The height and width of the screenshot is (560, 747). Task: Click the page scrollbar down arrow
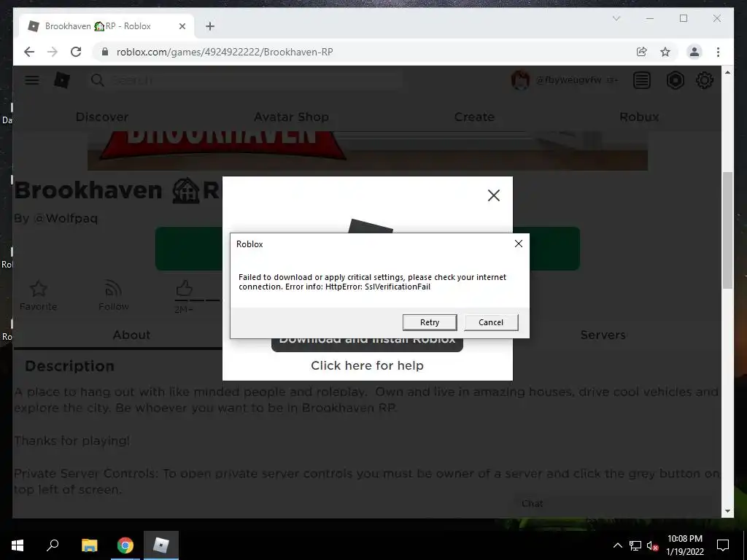point(727,511)
